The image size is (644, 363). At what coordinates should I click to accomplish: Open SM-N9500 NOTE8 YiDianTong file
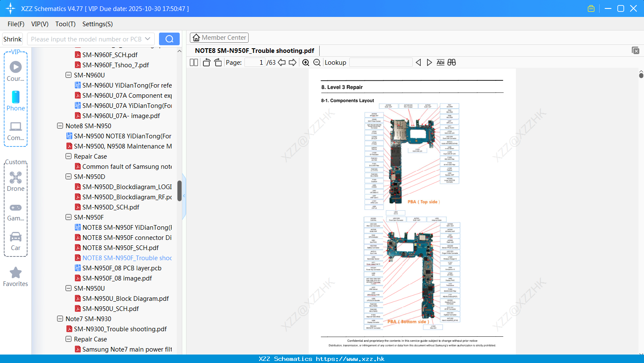(119, 136)
